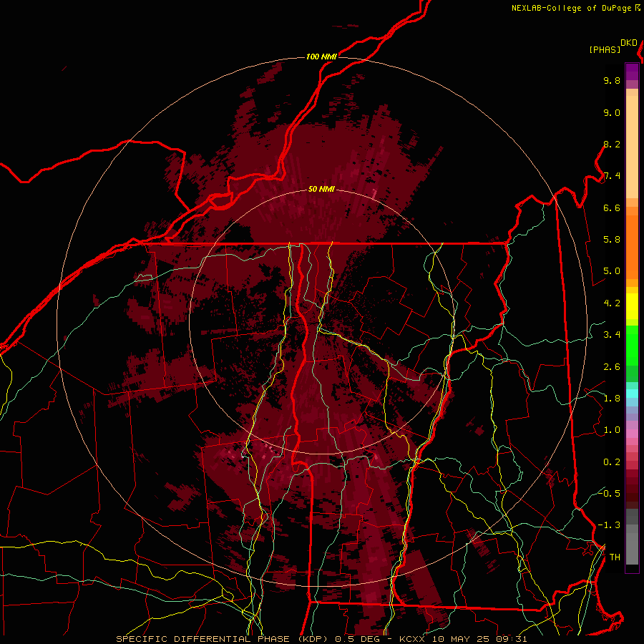Viewport: 644px width, 644px height.
Task: Click the 09:31 timestamp
Action: click(x=510, y=639)
